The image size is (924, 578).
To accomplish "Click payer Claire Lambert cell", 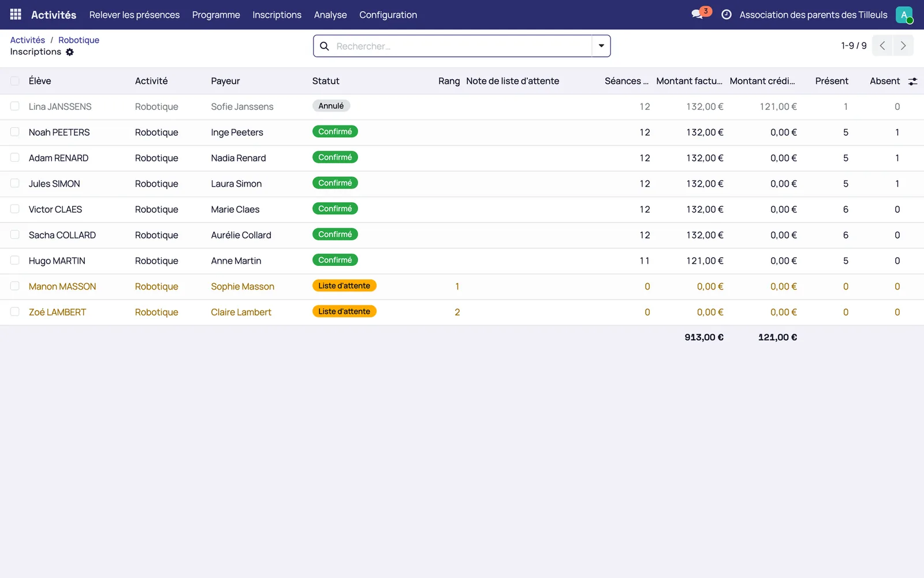I will coord(241,312).
